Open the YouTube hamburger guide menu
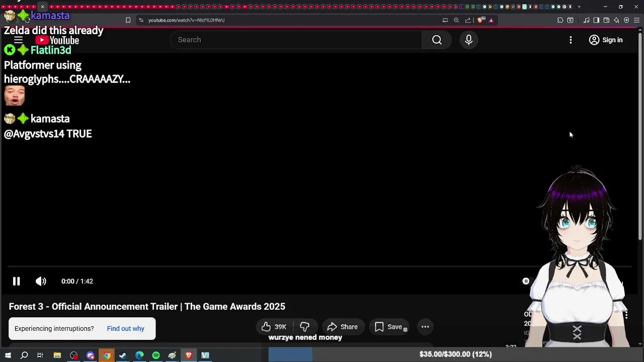 click(x=18, y=40)
